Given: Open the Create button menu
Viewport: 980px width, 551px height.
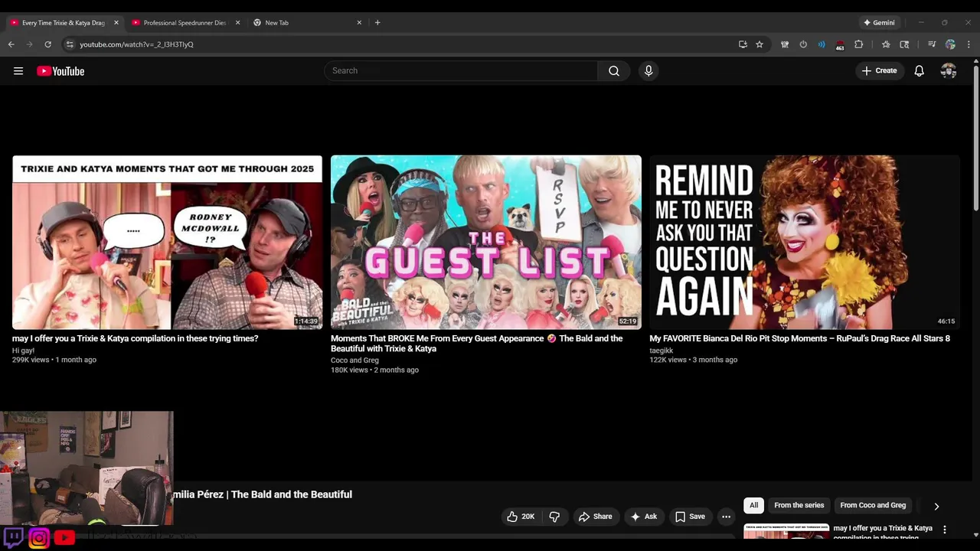Looking at the screenshot, I should point(879,71).
